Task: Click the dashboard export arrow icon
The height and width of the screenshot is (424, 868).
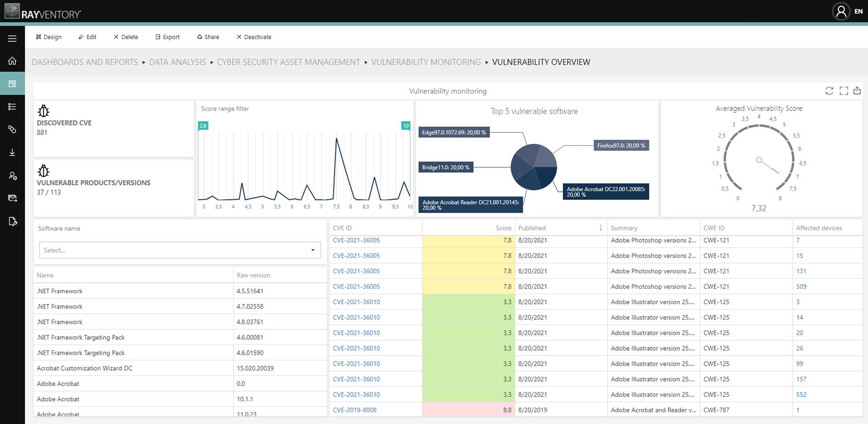Action: (x=857, y=91)
